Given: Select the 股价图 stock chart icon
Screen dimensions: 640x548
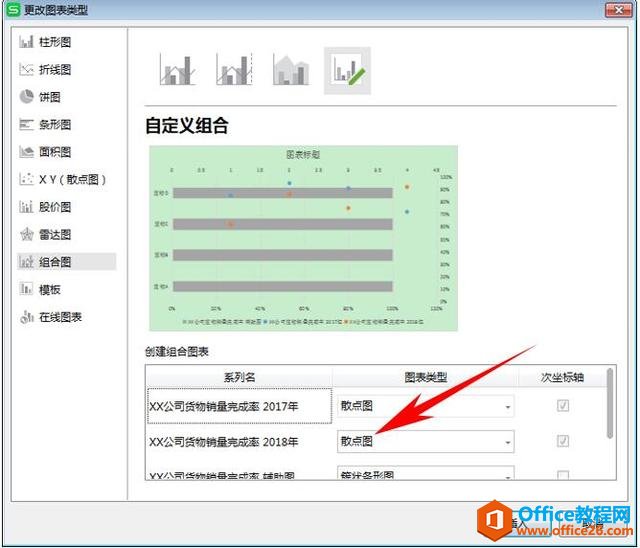Looking at the screenshot, I should click(26, 207).
